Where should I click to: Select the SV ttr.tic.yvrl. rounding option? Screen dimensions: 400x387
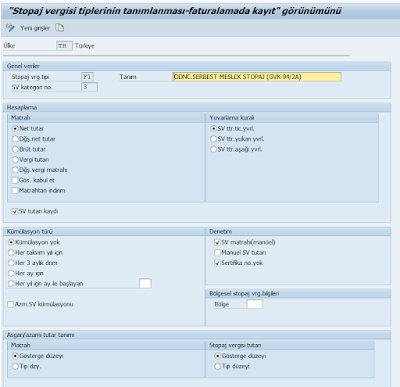point(213,128)
